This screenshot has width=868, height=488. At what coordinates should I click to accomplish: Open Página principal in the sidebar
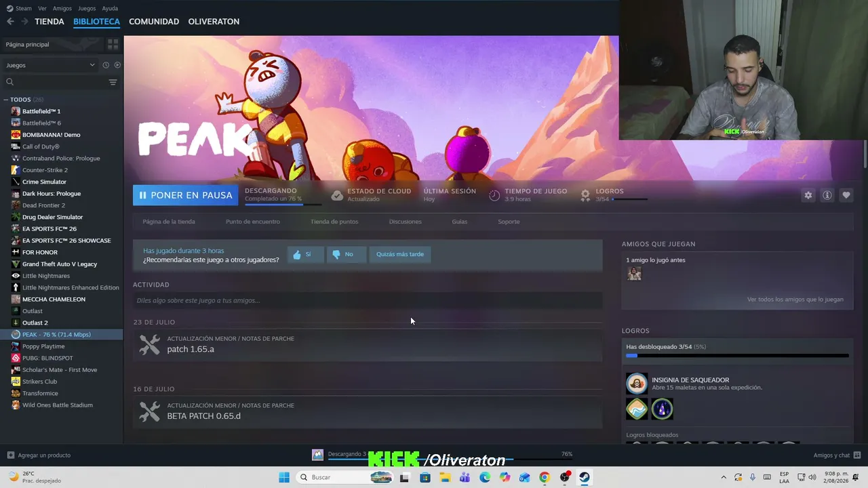coord(27,44)
